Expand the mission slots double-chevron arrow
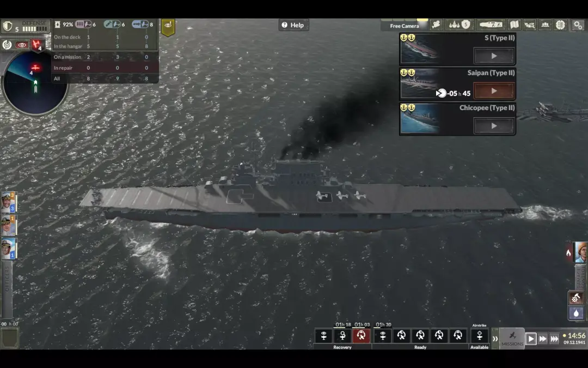 pyautogui.click(x=494, y=339)
